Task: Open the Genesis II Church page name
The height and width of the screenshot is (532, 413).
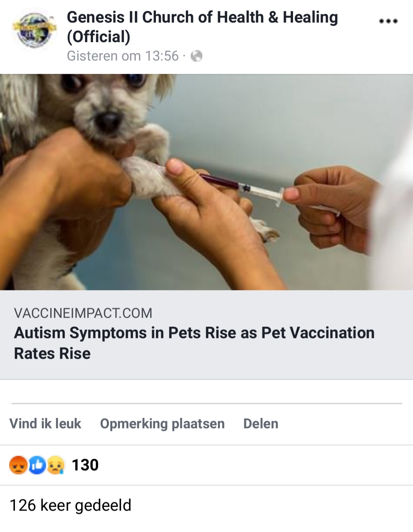Action: click(202, 27)
